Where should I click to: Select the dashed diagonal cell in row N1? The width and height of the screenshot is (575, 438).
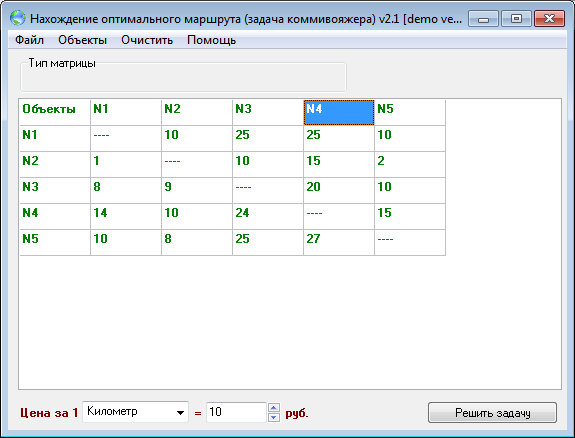click(x=126, y=139)
